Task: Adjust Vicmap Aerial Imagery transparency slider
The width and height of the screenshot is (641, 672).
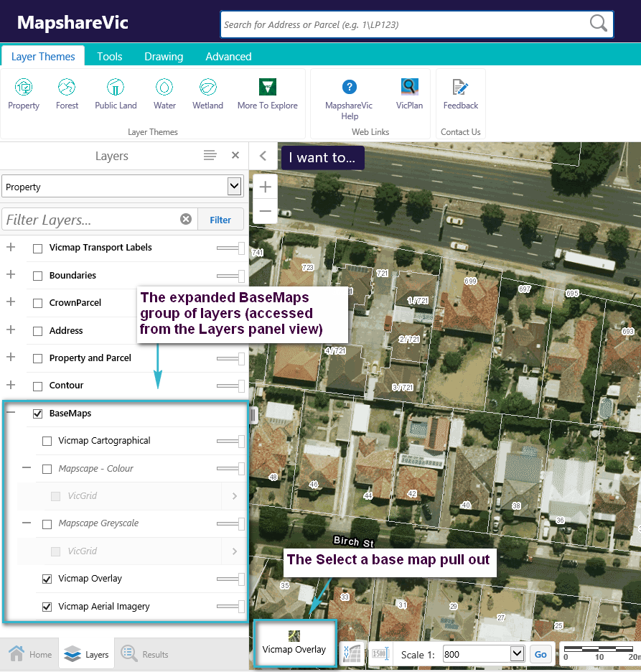Action: [x=230, y=607]
